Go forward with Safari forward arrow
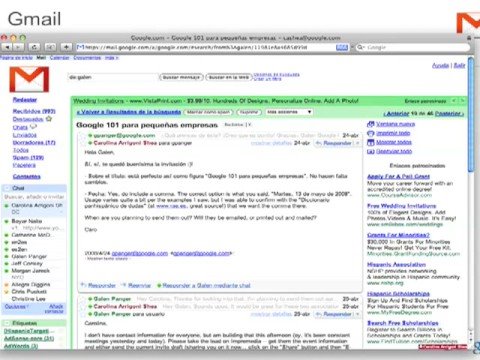Viewport: 480px width, 360px height. 18,47
